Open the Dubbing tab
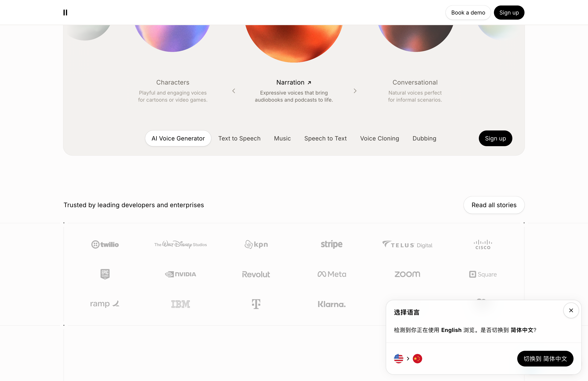This screenshot has height=381, width=588. (425, 138)
